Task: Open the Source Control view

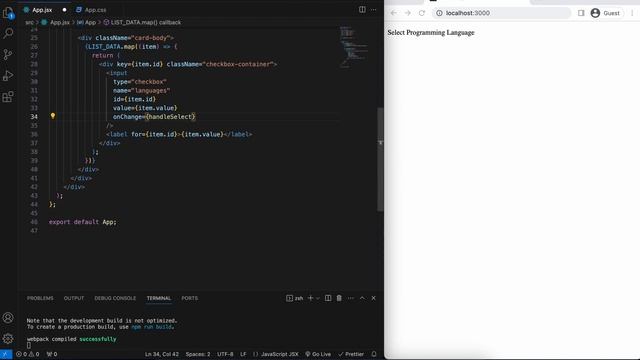Action: (x=8, y=54)
